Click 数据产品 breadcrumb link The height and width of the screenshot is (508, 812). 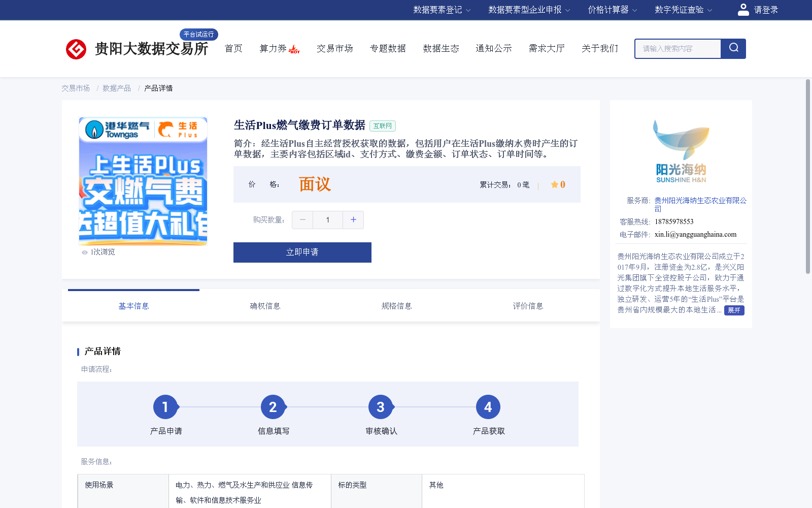coord(117,88)
